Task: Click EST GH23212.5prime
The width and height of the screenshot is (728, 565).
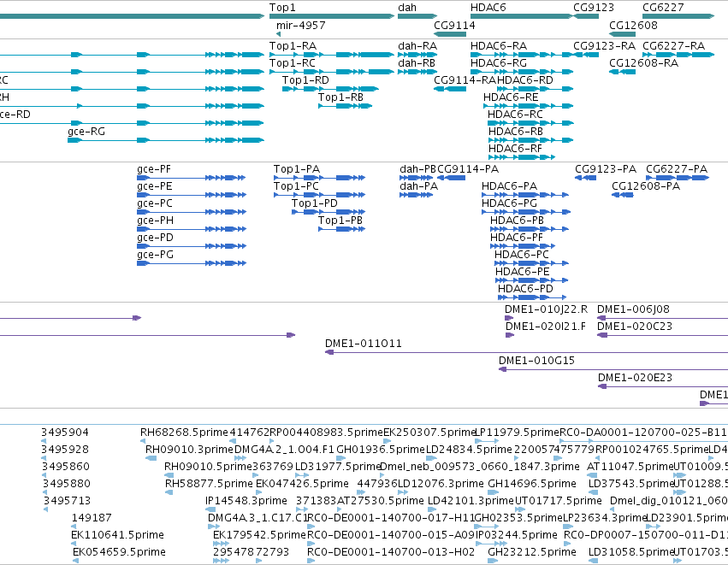Action: coord(493,561)
